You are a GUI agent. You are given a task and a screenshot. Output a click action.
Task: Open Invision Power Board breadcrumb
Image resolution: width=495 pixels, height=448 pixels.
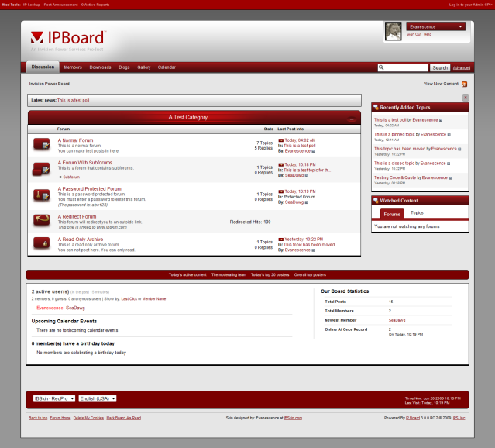click(x=50, y=84)
